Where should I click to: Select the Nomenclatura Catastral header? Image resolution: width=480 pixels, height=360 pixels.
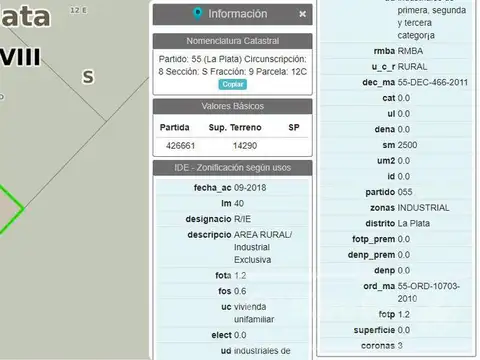[x=233, y=41]
